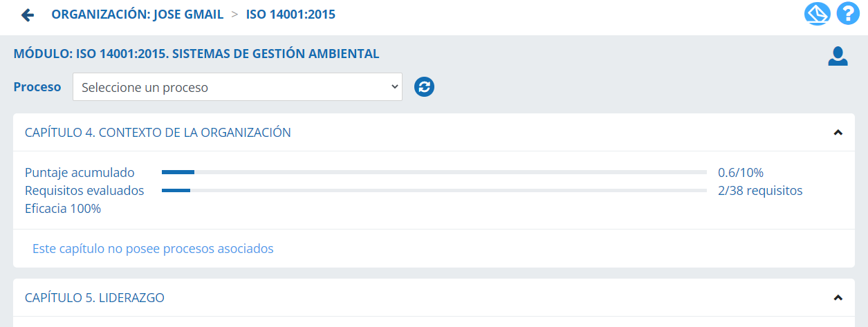The height and width of the screenshot is (327, 868).
Task: Click the '2/38 requisitos' count
Action: pos(760,190)
